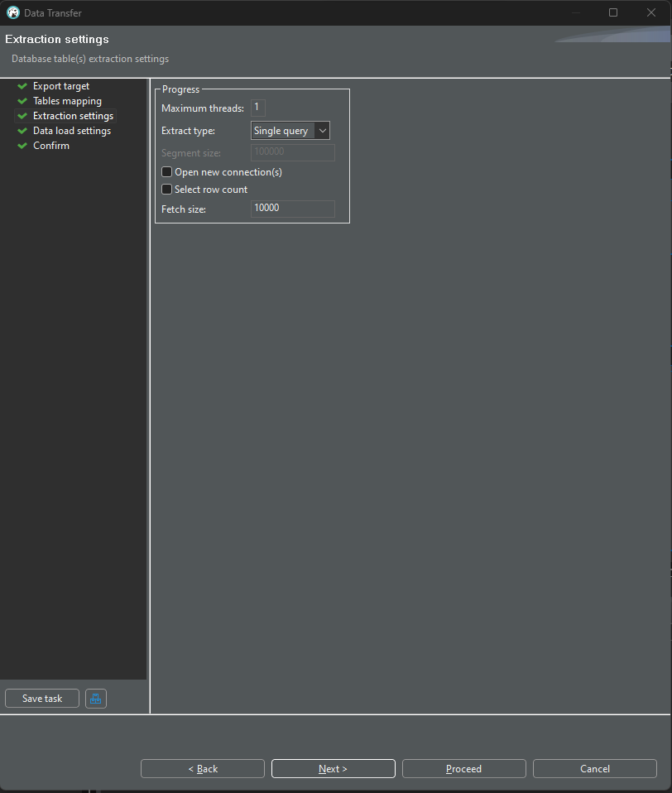Enable Open new connection(s) checkbox

coord(167,172)
